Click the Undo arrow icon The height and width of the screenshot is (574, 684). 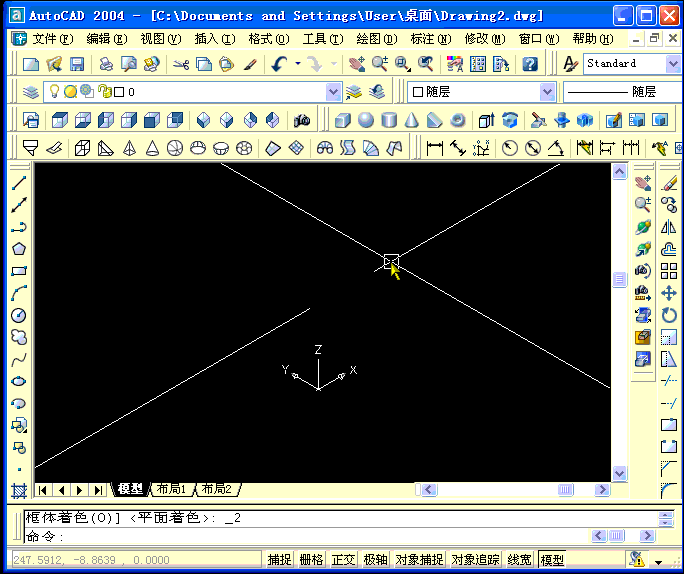coord(279,64)
